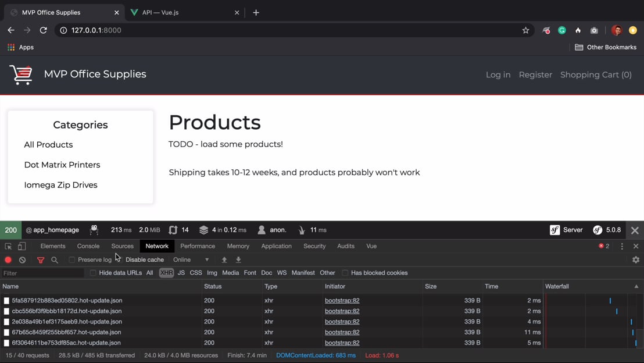Image resolution: width=644 pixels, height=363 pixels.
Task: Open network settings gear
Action: pos(636,260)
